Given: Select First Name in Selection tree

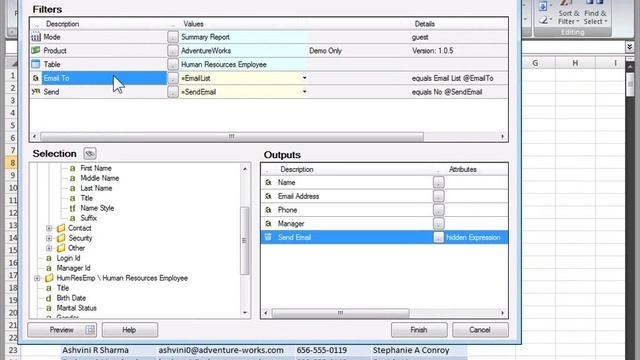Looking at the screenshot, I should [x=96, y=168].
